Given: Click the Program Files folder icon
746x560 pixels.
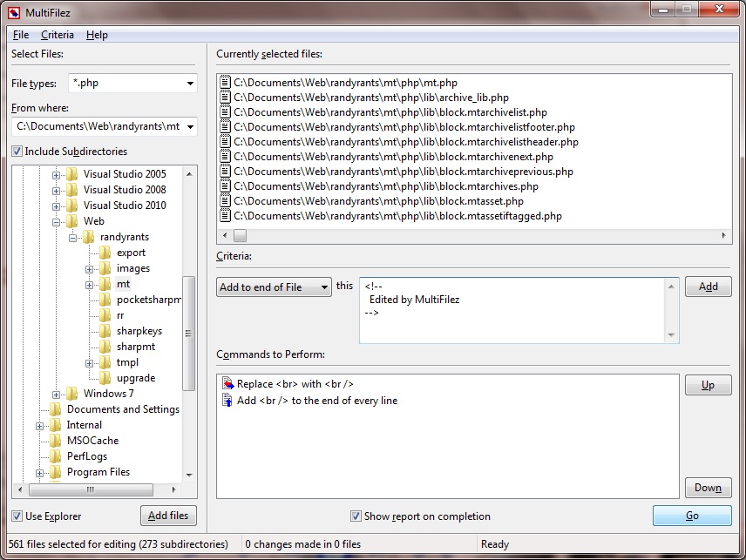Looking at the screenshot, I should click(55, 473).
